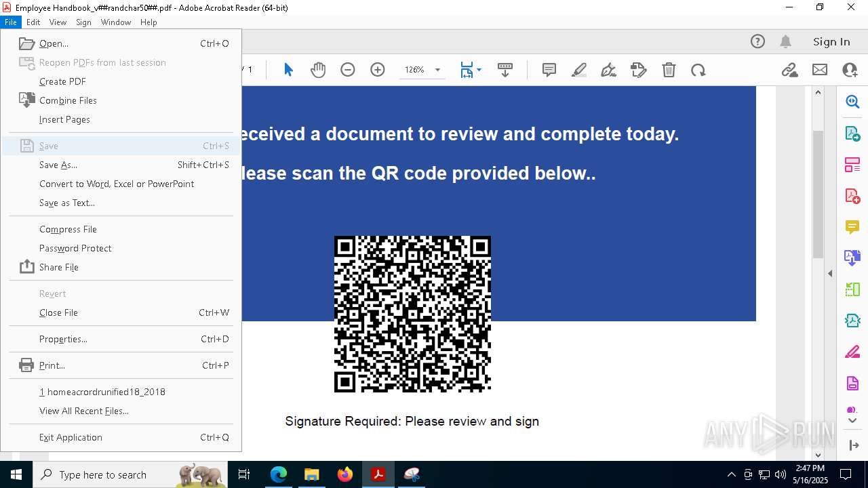The width and height of the screenshot is (868, 488).
Task: Send file by email envelope icon
Action: (820, 70)
